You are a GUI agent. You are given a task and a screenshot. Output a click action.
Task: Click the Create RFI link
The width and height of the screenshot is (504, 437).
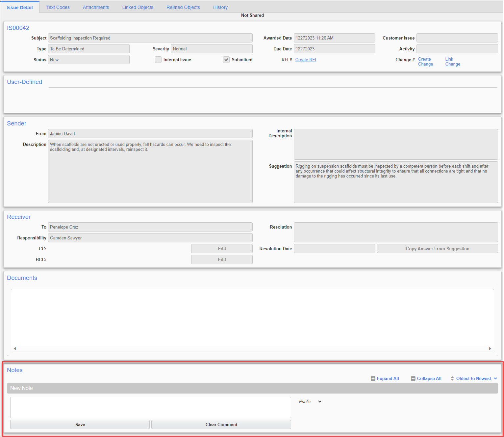(x=306, y=60)
